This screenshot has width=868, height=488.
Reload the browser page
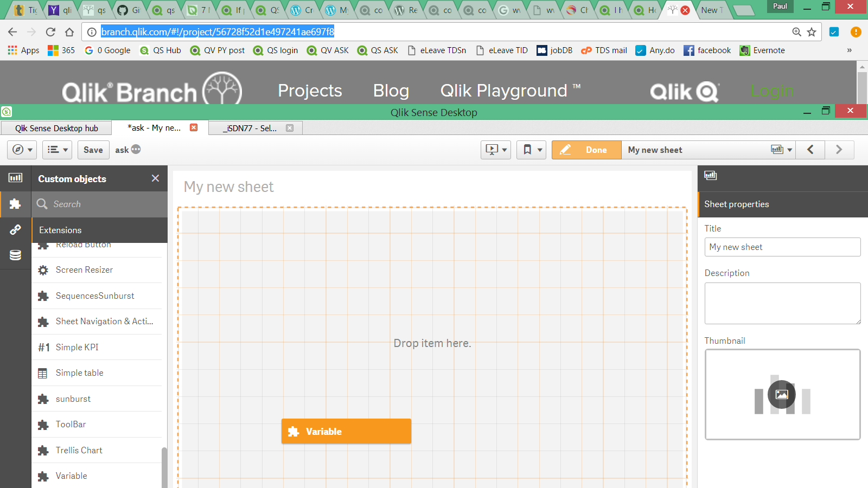point(50,32)
